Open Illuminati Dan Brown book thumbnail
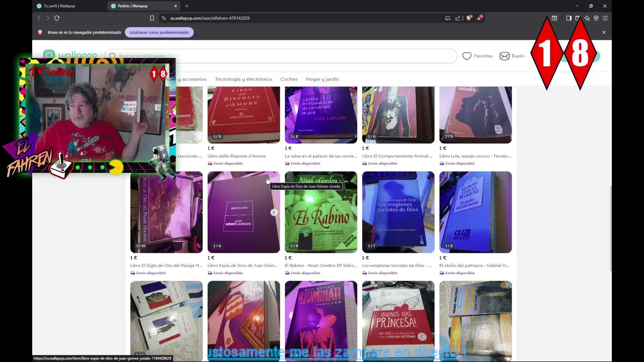 321,320
